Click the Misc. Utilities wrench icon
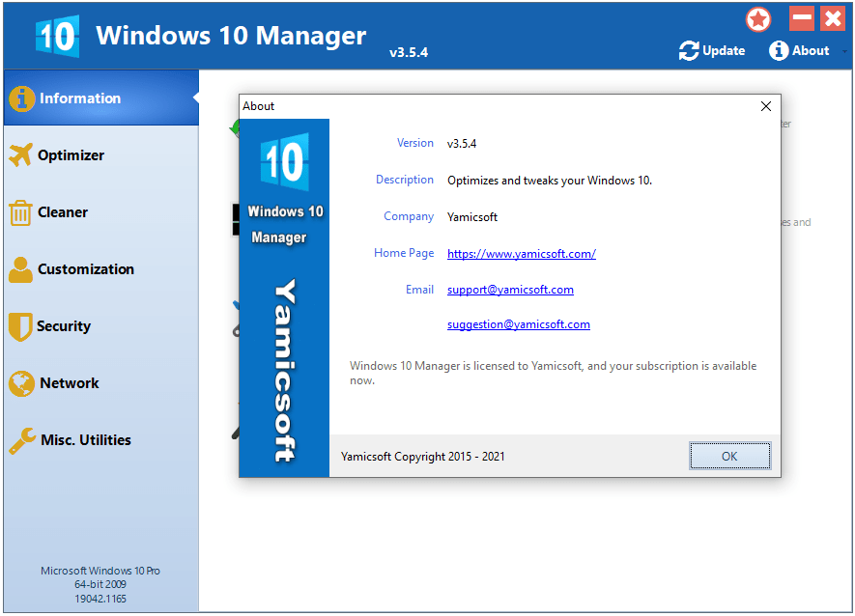The image size is (855, 616). [22, 440]
